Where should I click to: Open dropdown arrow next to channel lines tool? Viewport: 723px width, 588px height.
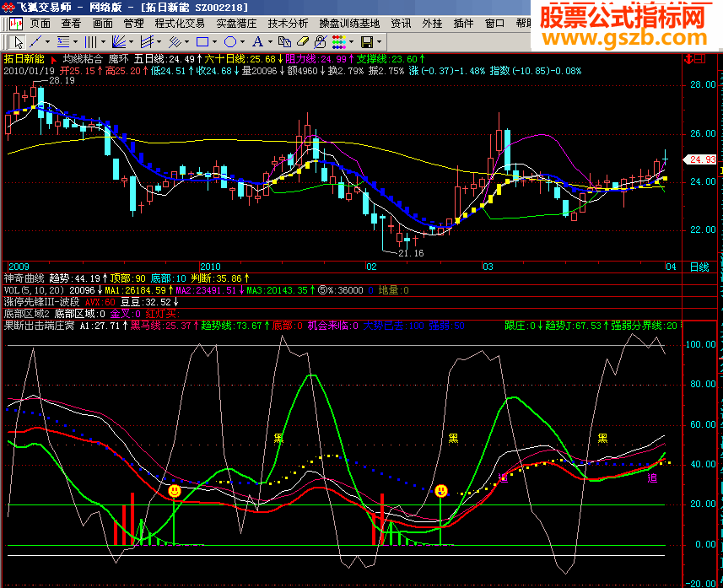point(159,42)
